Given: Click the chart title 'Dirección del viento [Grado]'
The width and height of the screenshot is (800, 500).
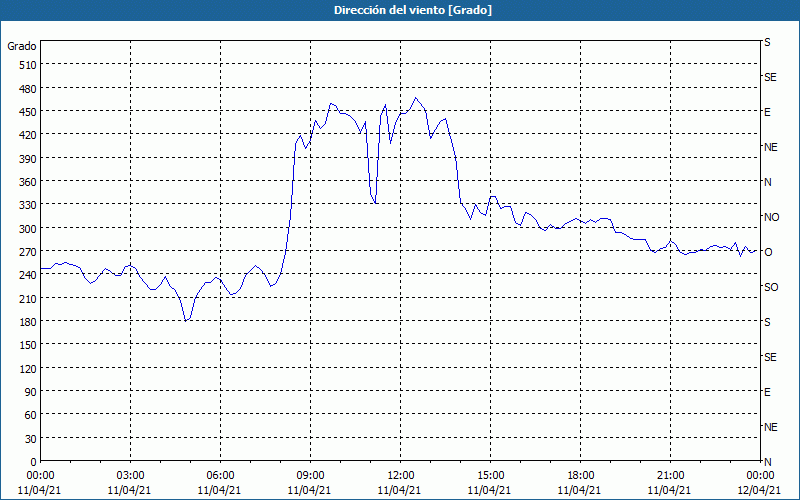Looking at the screenshot, I should tap(413, 10).
